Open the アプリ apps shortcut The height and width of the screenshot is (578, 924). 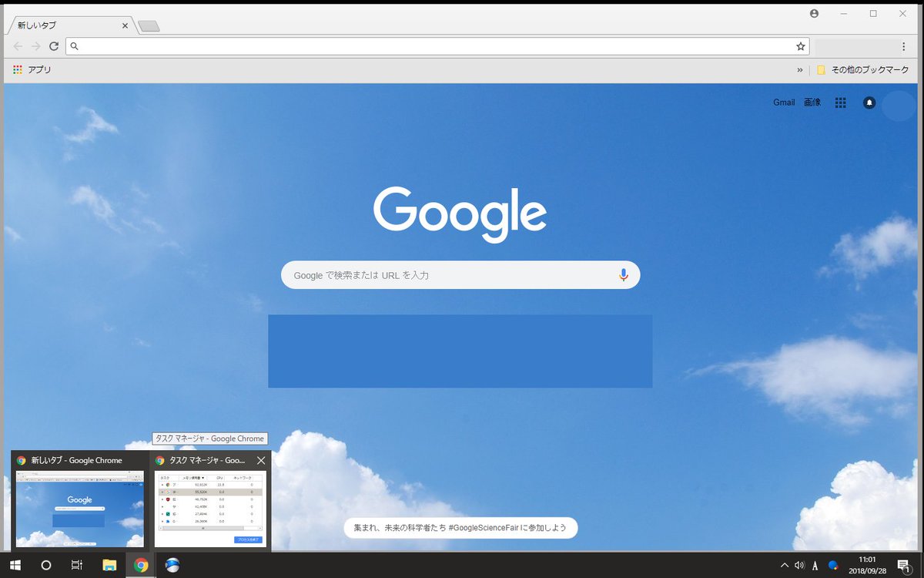(x=32, y=69)
